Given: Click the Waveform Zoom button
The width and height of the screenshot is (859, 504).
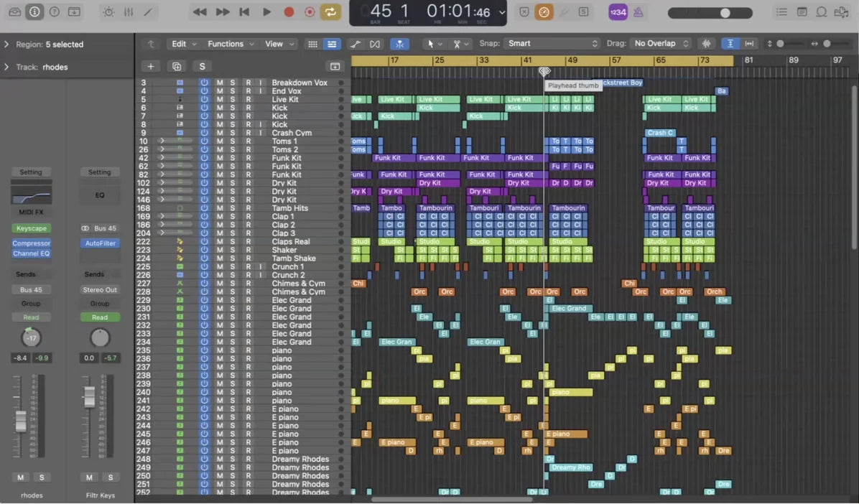Looking at the screenshot, I should coord(706,44).
